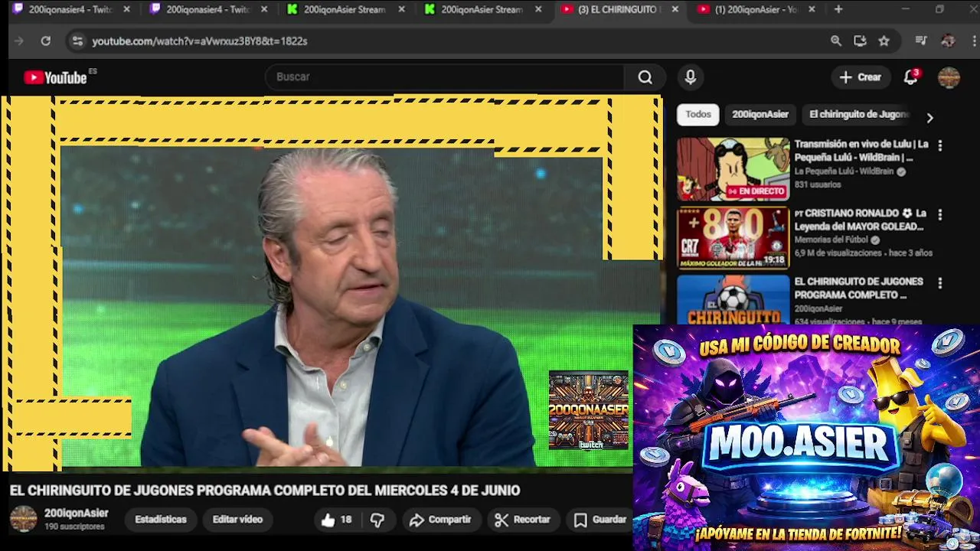
Task: Close the (1) 200iqonAsier YouTube tab
Action: pos(812,9)
